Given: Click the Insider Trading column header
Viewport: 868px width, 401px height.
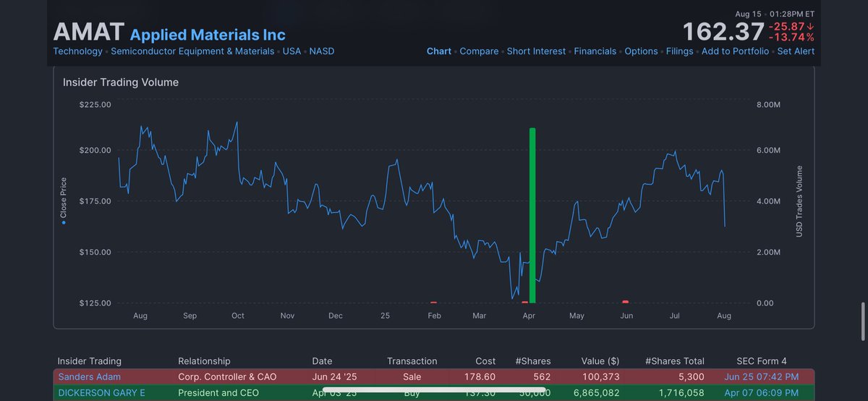Looking at the screenshot, I should coord(90,361).
